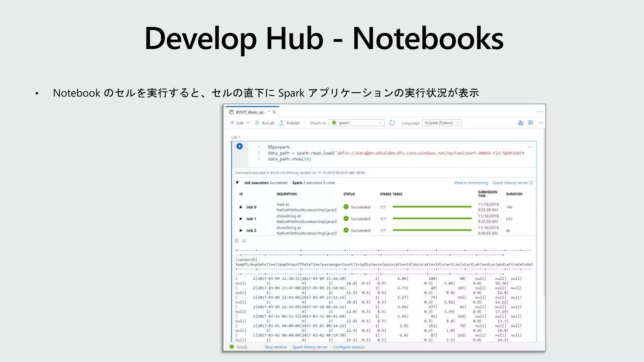644x362 pixels.
Task: Close the BOOT_Basic_sp notebook tab
Action: [274, 112]
